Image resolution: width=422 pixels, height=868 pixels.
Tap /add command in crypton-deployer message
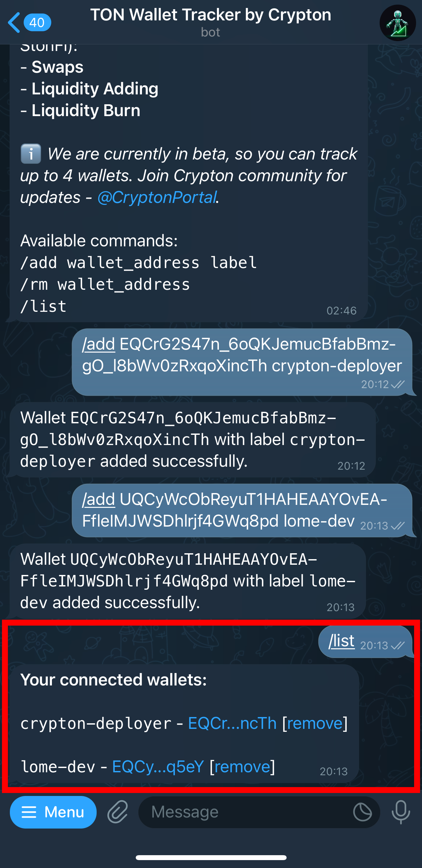point(99,344)
